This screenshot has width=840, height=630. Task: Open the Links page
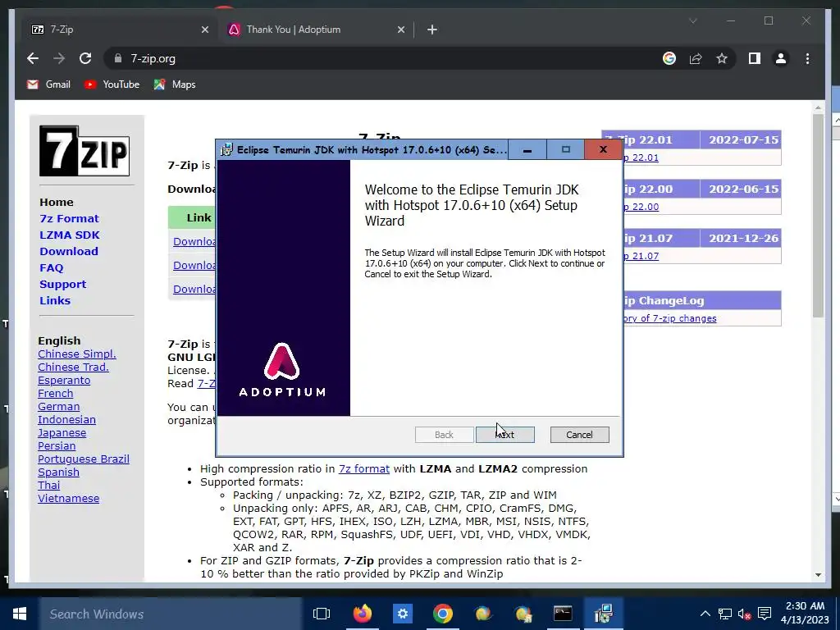(x=55, y=300)
